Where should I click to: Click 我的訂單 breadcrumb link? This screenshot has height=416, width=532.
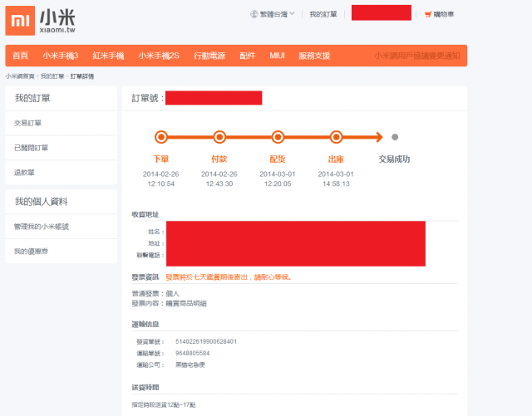(x=52, y=76)
